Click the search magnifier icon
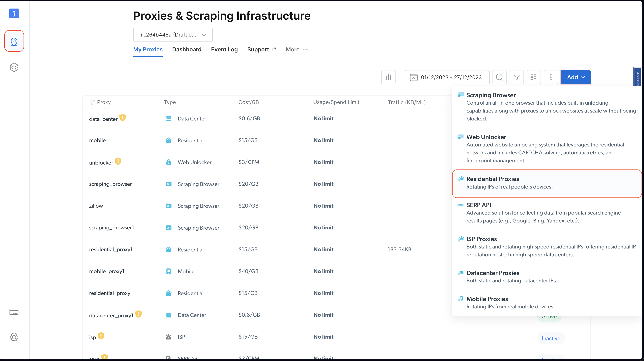This screenshot has height=361, width=644. click(x=499, y=77)
